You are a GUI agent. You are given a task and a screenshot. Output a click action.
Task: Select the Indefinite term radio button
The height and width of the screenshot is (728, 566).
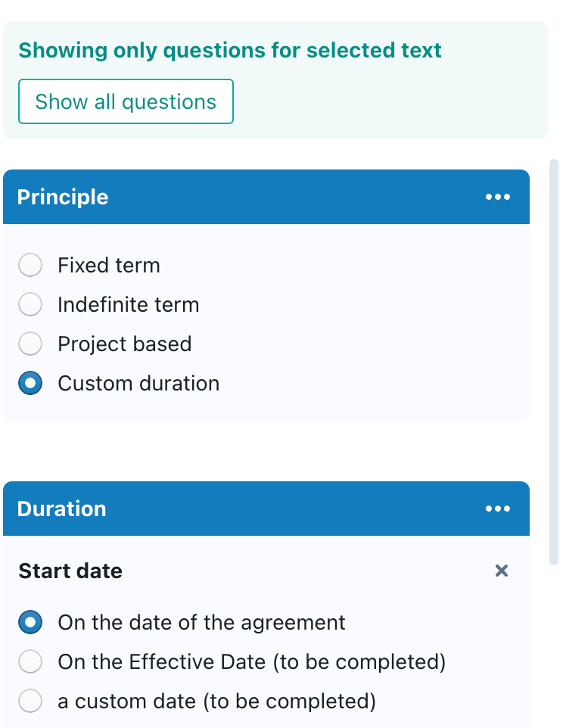(x=30, y=305)
